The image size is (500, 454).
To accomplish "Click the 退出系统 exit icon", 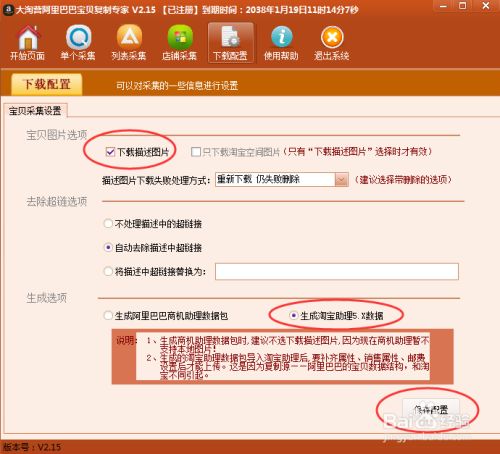I will click(x=332, y=43).
